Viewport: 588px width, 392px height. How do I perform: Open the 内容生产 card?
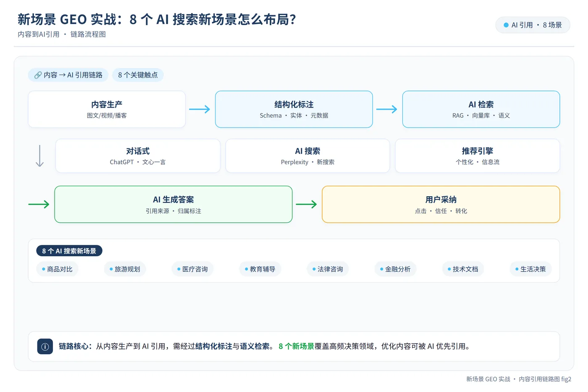[107, 109]
